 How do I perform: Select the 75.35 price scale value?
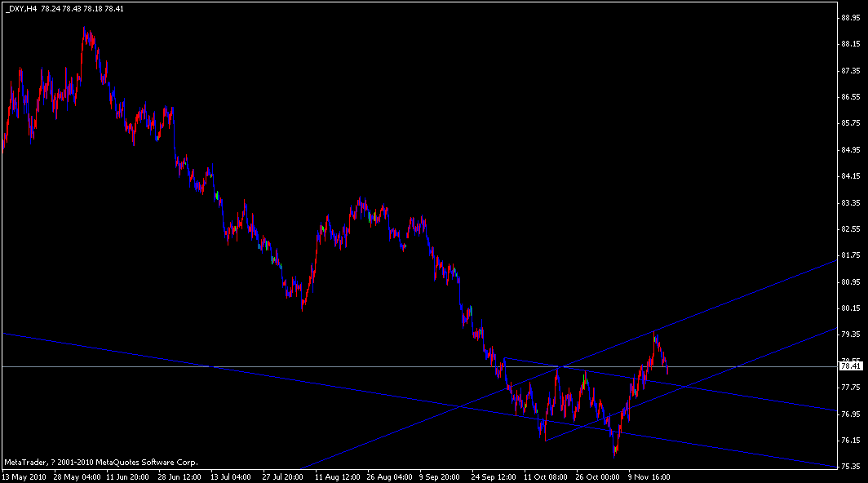pyautogui.click(x=851, y=467)
